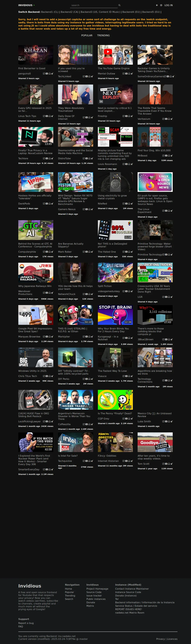
Task: Click YouTube icon for Daily Dose Of Internet
Action: [x=87, y=117]
